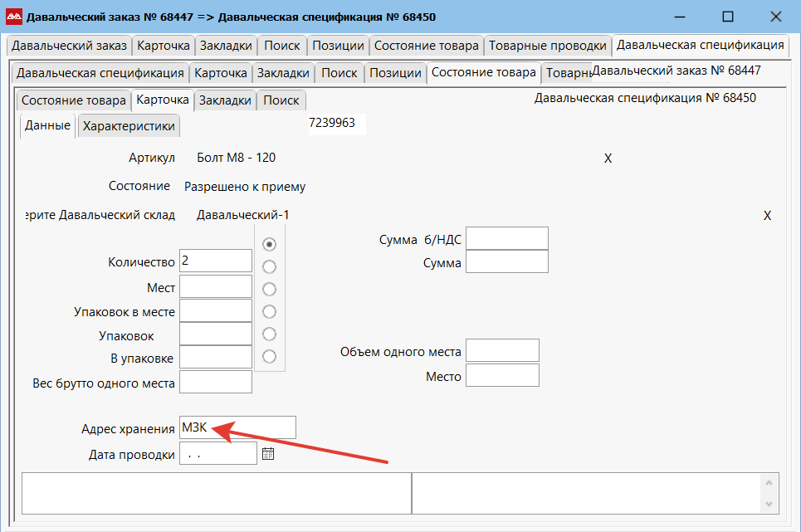Click the X clear button next to Артикул

point(608,159)
